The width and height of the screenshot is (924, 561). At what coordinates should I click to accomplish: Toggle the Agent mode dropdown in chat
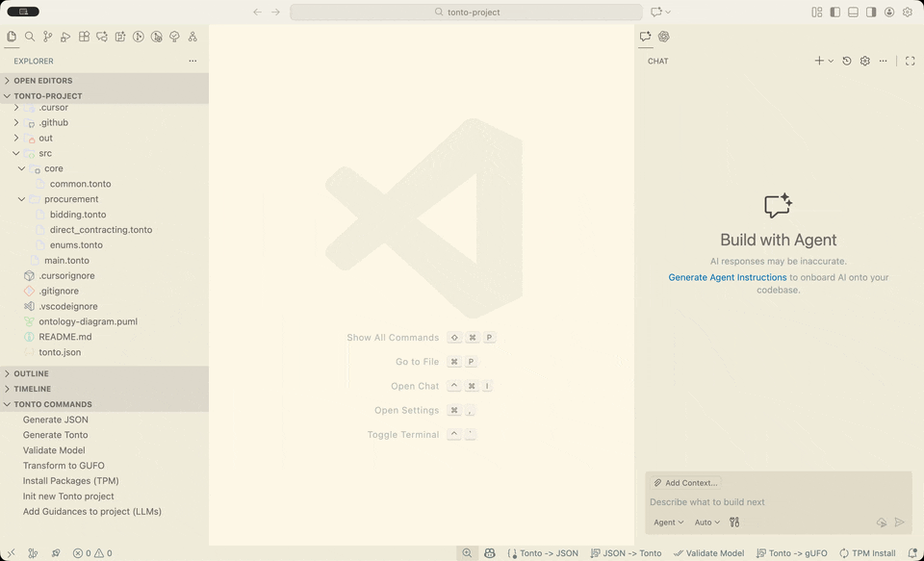click(668, 522)
